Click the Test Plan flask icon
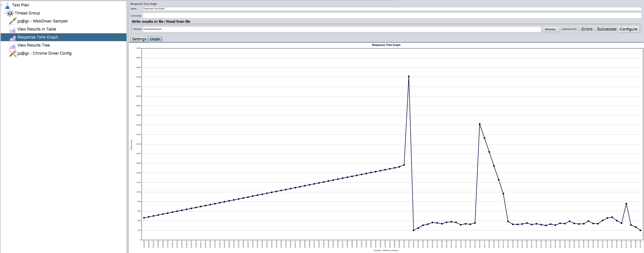 click(x=7, y=5)
